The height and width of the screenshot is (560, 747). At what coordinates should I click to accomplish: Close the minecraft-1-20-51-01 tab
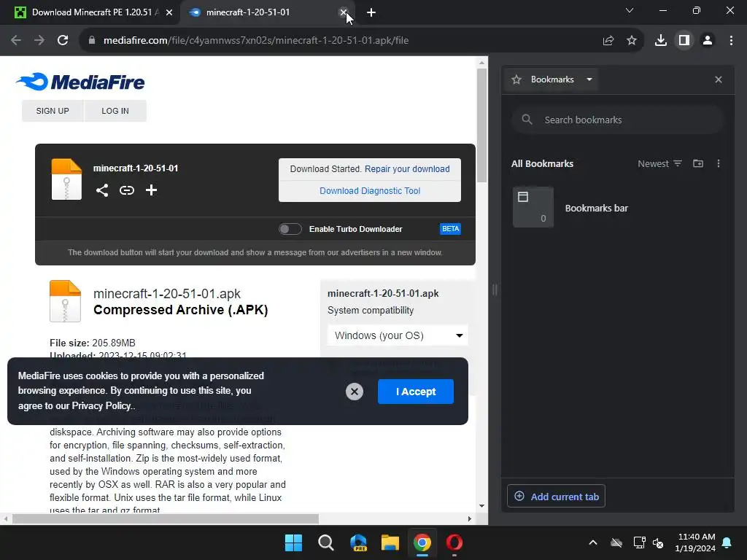[x=344, y=12]
